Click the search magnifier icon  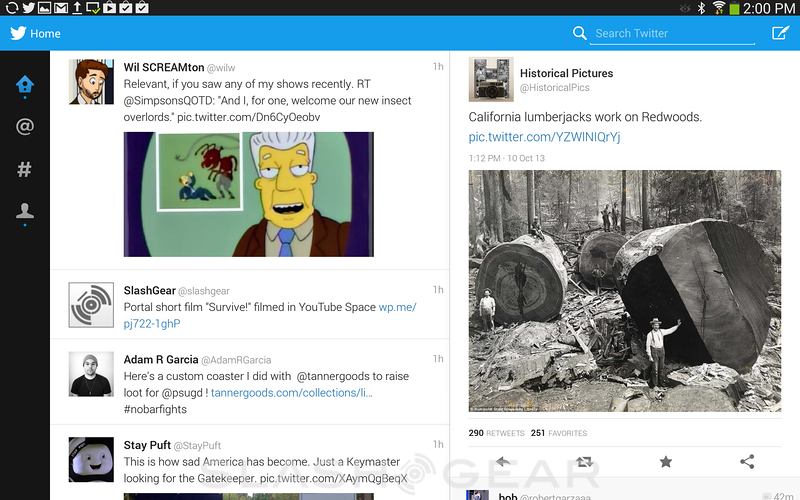click(x=580, y=33)
